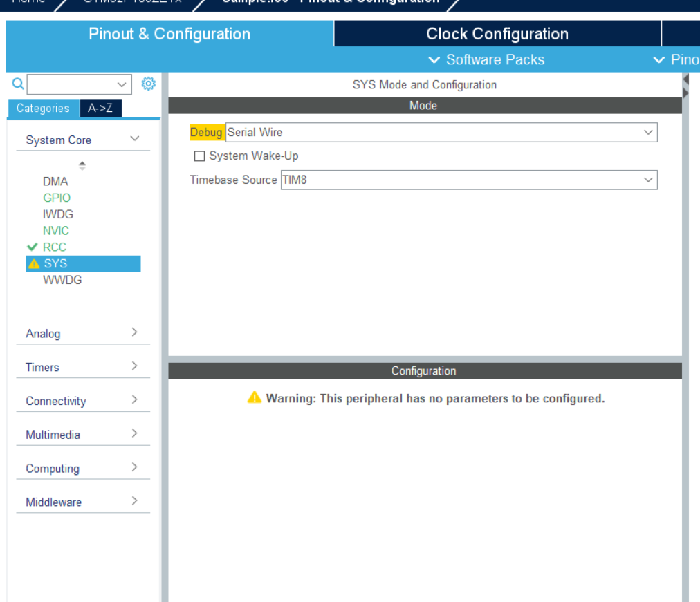The width and height of the screenshot is (700, 602).
Task: Open the Pinout menu at right edge
Action: click(x=676, y=59)
